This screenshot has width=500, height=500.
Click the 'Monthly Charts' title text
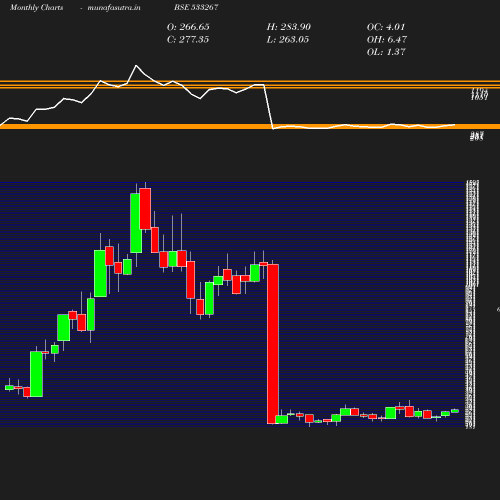point(36,7)
